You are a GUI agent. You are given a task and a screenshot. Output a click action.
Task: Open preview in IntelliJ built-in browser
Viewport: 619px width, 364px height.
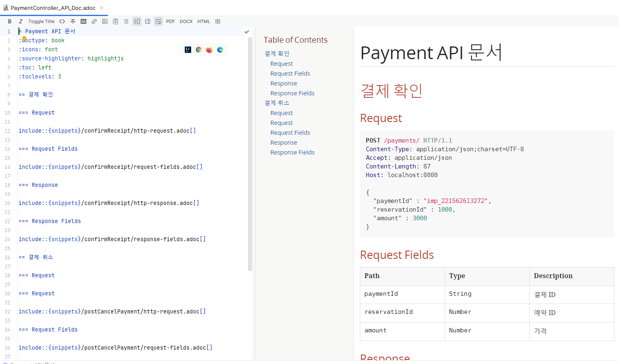(188, 50)
